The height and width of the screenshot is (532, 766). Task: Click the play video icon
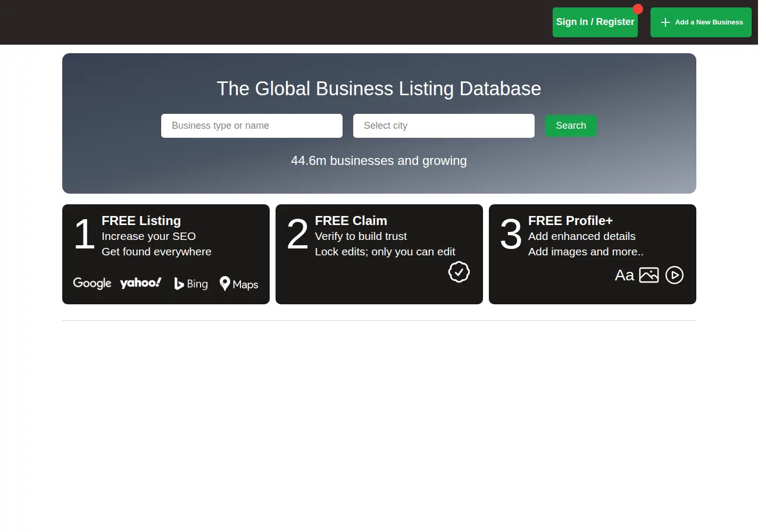[675, 275]
